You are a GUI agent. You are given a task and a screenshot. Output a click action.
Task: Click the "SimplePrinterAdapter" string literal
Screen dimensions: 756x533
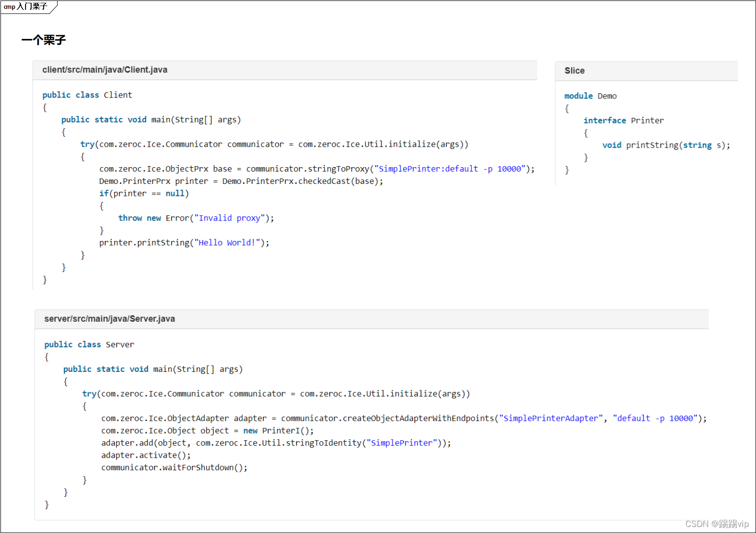(x=551, y=418)
